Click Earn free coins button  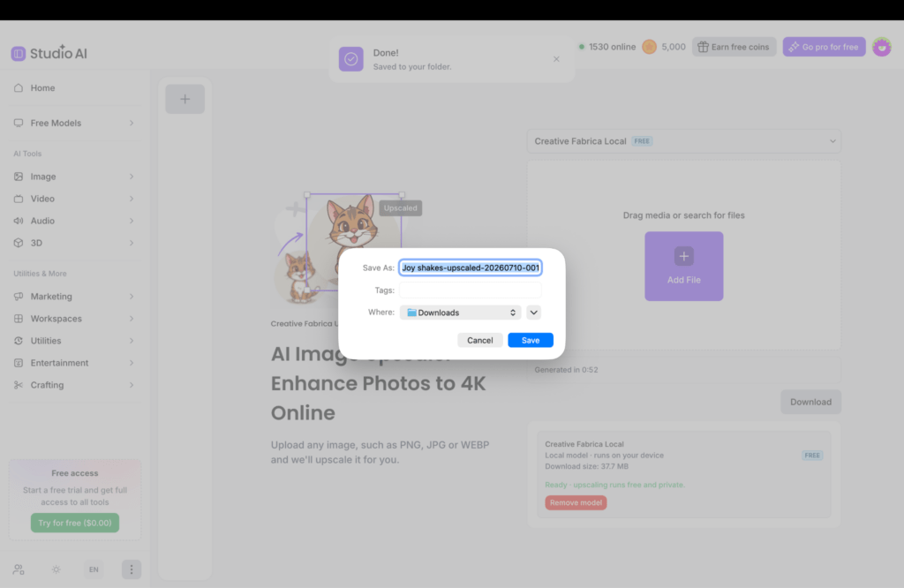(734, 47)
